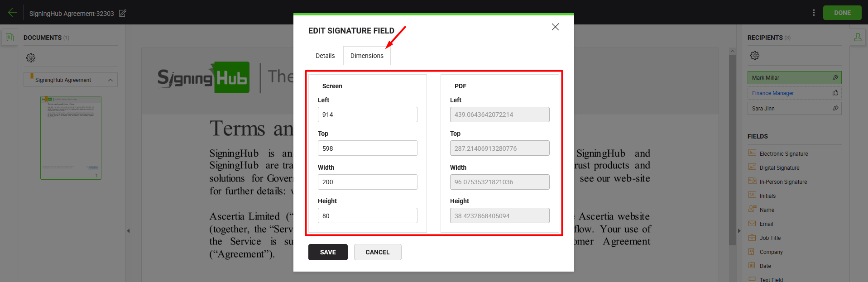Click the PDF Height value field
868x282 pixels.
pyautogui.click(x=499, y=215)
